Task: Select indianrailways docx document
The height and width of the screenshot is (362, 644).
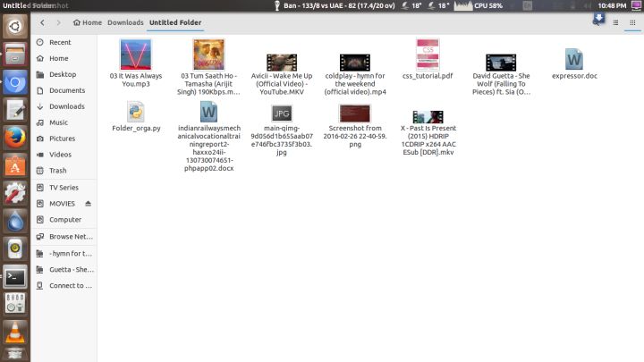Action: 208,136
